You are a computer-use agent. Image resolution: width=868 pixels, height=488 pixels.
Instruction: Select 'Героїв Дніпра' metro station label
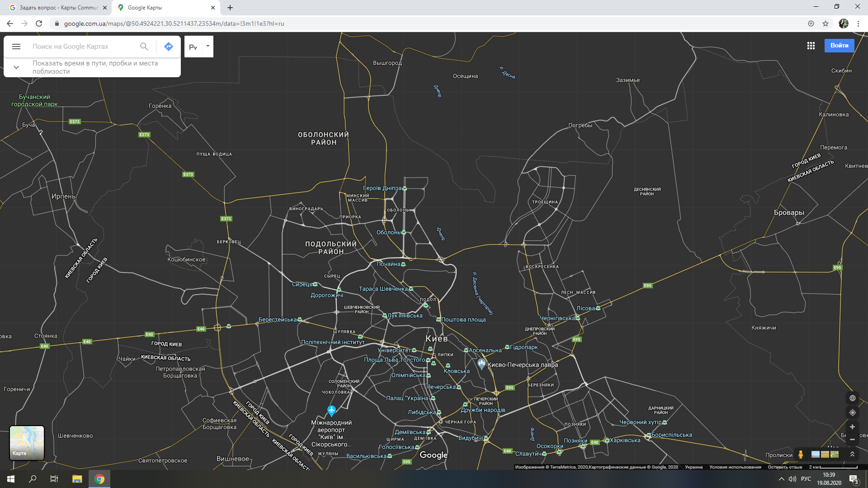pyautogui.click(x=382, y=188)
